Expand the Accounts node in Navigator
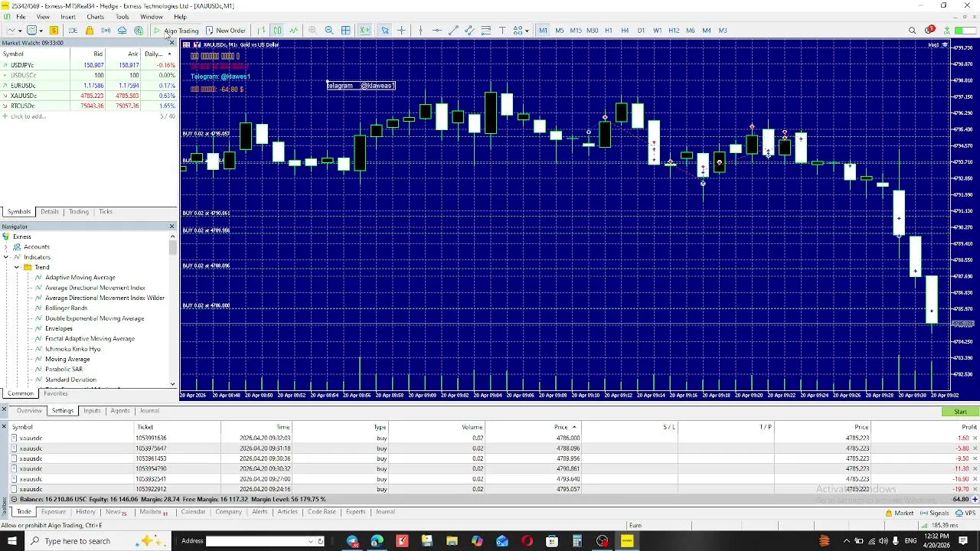The width and height of the screenshot is (980, 551). (x=6, y=247)
